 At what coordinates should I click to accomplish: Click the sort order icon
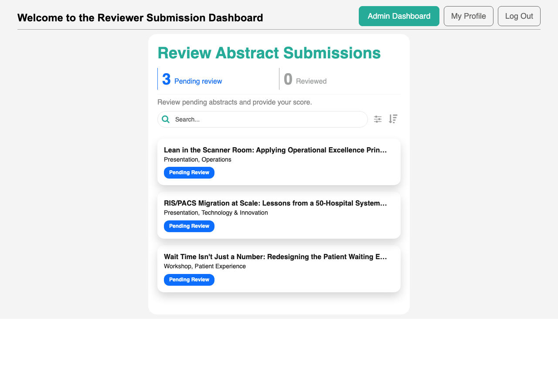coord(393,119)
